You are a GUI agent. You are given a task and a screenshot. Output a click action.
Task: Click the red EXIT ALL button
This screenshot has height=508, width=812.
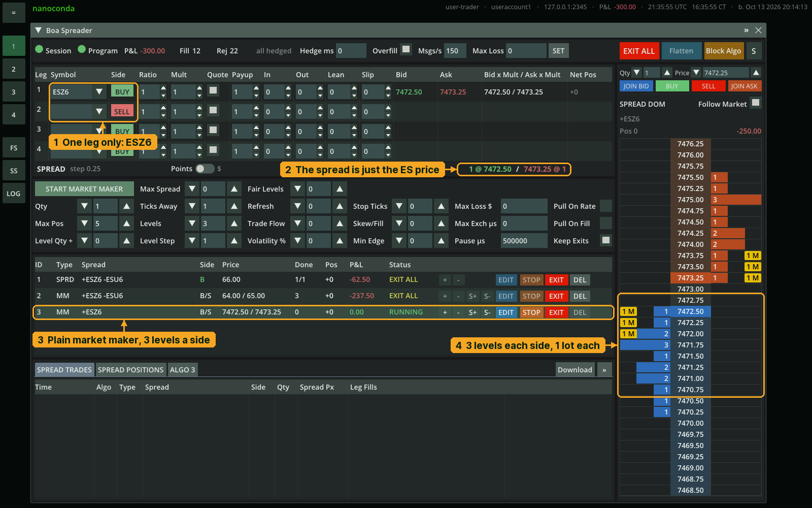coord(639,51)
